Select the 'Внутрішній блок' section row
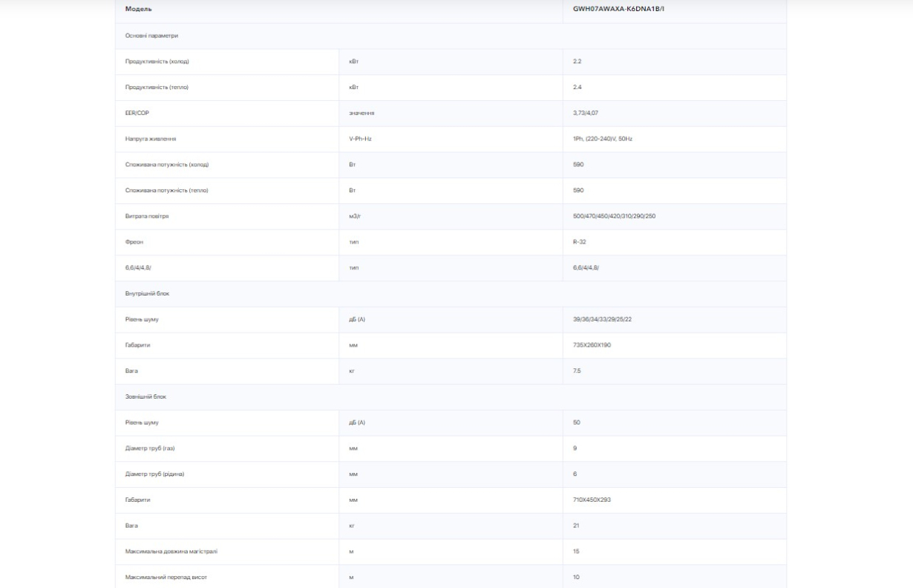This screenshot has width=913, height=588. click(451, 294)
